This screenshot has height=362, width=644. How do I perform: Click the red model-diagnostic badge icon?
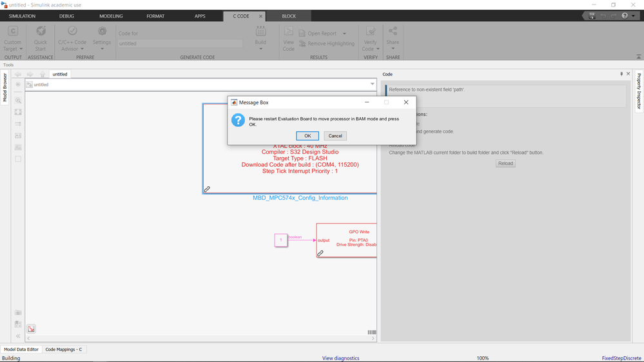pyautogui.click(x=31, y=329)
